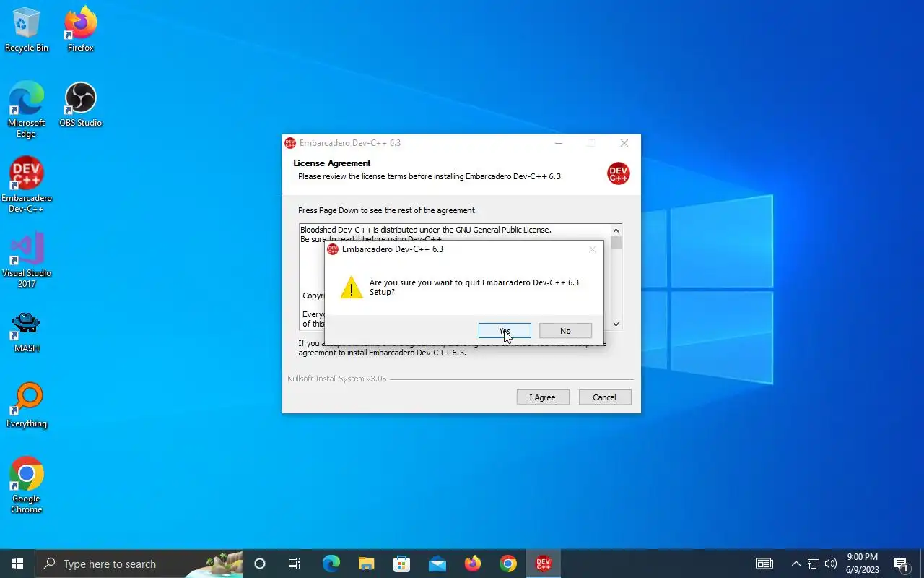
Task: Open File Explorer from taskbar
Action: [366, 564]
